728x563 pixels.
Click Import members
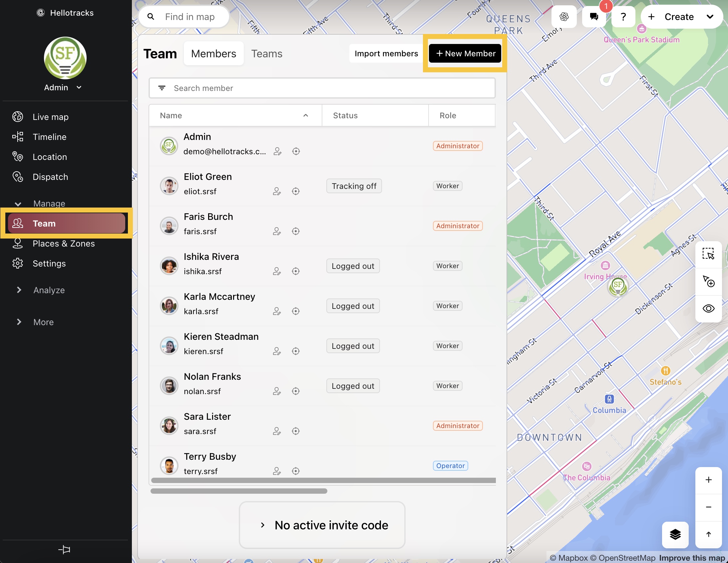pyautogui.click(x=386, y=53)
